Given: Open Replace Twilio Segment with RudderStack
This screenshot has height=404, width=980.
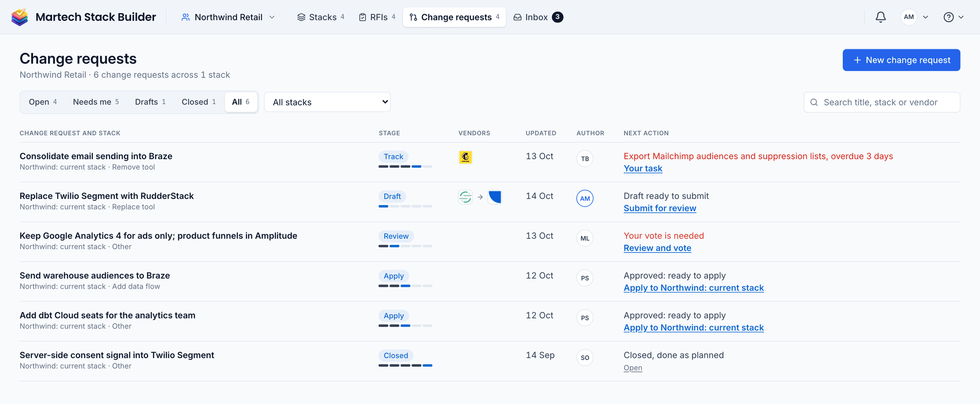Looking at the screenshot, I should pyautogui.click(x=107, y=196).
